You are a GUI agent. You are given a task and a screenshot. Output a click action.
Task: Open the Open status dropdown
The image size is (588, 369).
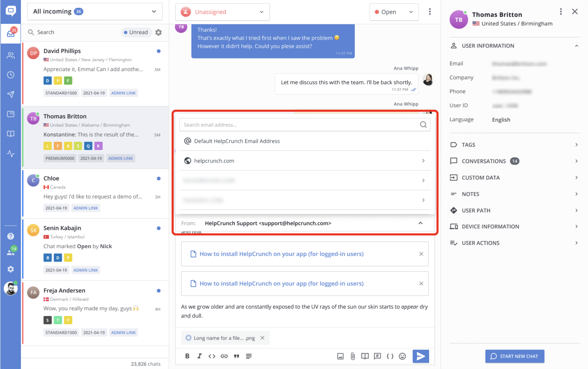point(394,12)
